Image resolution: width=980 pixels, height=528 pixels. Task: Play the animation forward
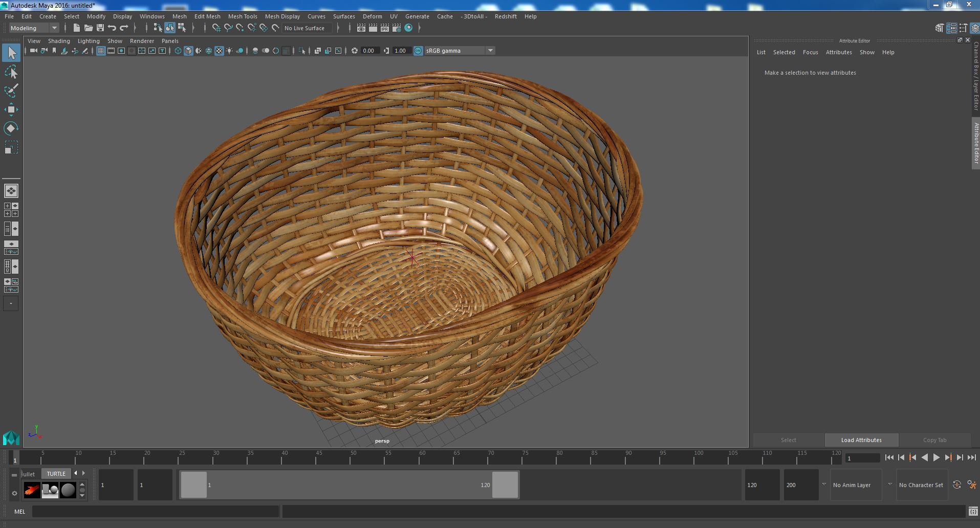pos(936,458)
